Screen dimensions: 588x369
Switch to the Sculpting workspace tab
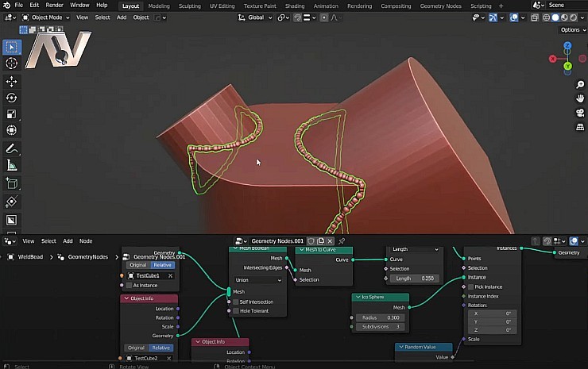189,6
